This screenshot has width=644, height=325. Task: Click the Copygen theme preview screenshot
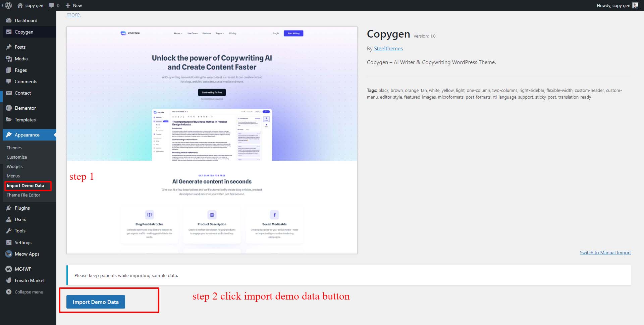point(212,140)
